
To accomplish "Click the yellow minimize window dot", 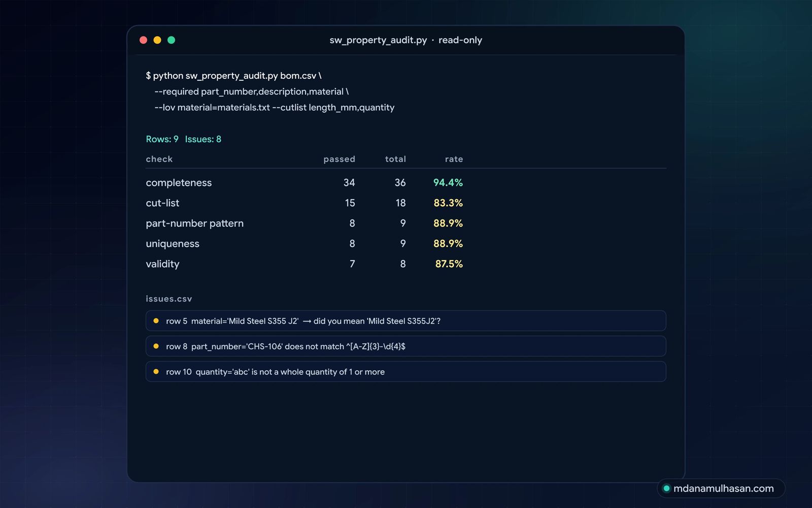I will (157, 40).
